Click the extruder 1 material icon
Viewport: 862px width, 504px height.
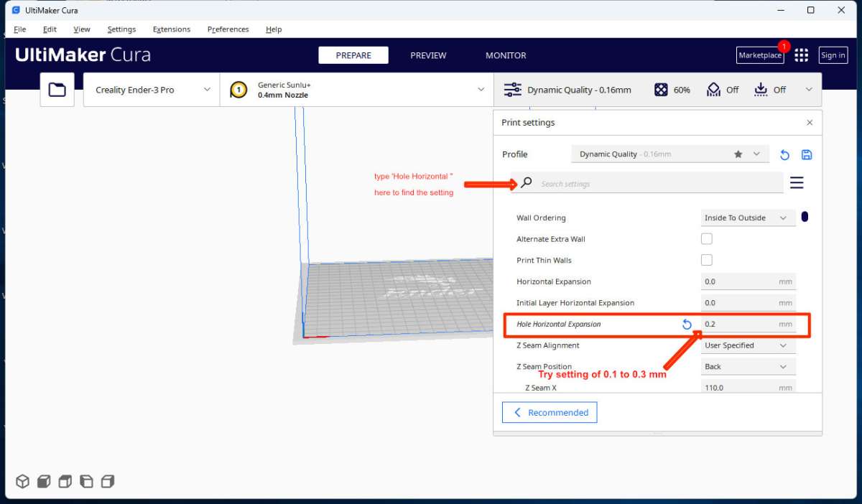(x=238, y=90)
